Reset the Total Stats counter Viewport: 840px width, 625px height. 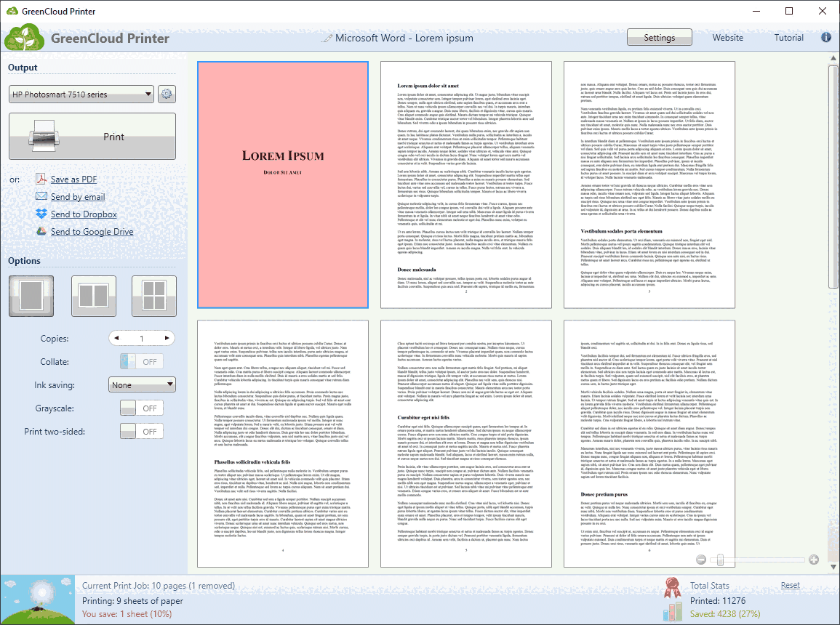point(790,585)
